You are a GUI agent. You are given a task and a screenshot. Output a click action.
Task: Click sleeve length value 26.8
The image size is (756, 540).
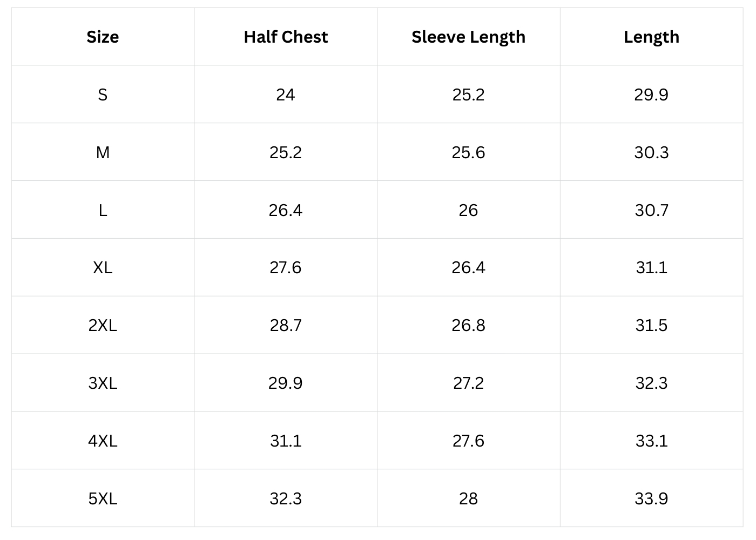tap(468, 325)
